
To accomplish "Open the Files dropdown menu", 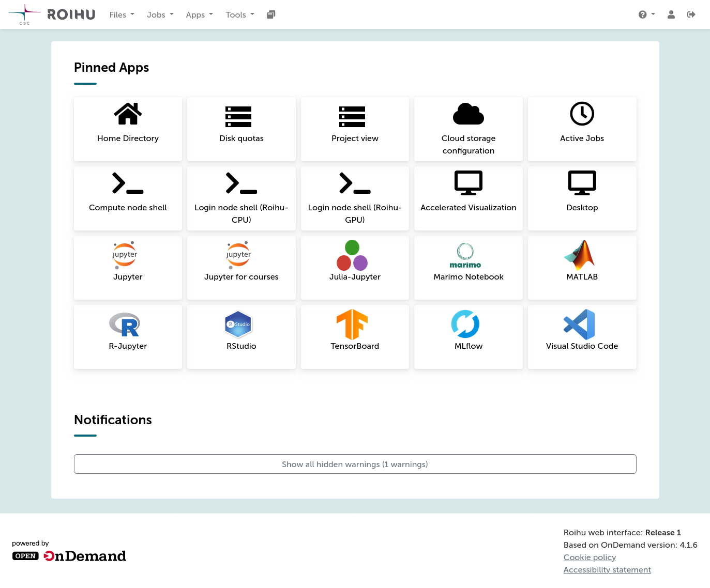I will tap(122, 14).
